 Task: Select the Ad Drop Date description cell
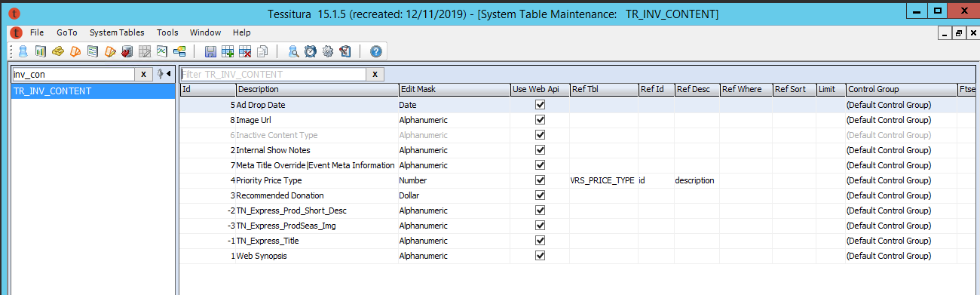317,105
